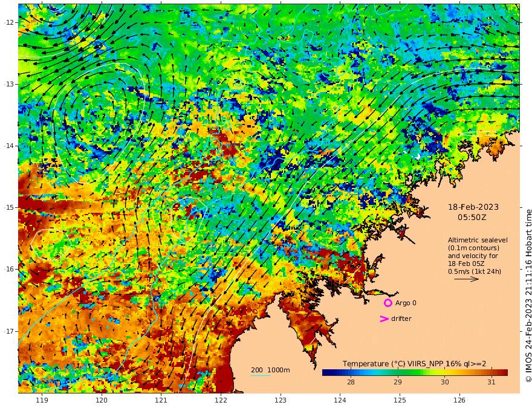This screenshot has height=411, width=532.
Task: Click the temperature color bar near 30
Action: [x=444, y=373]
